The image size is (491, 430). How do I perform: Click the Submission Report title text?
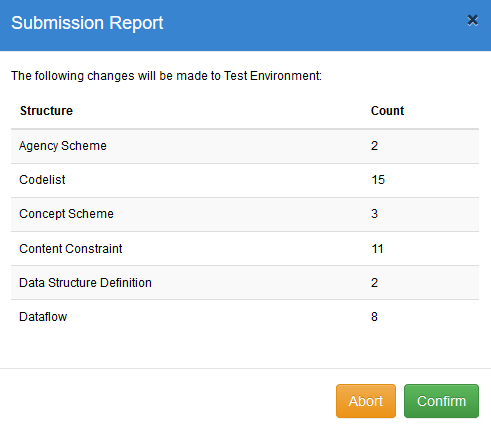point(87,23)
